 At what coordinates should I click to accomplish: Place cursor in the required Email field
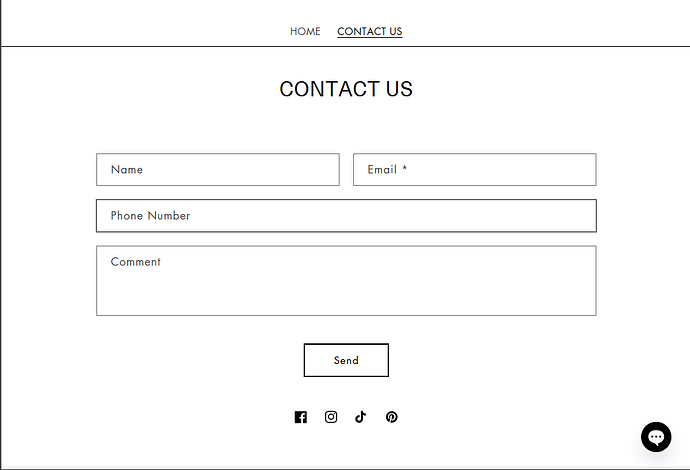pyautogui.click(x=474, y=170)
